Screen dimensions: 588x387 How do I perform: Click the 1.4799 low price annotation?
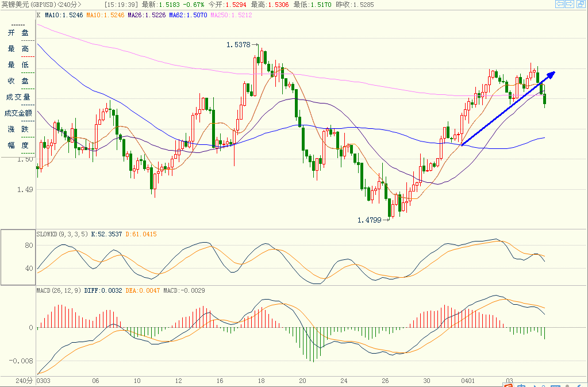tap(370, 220)
